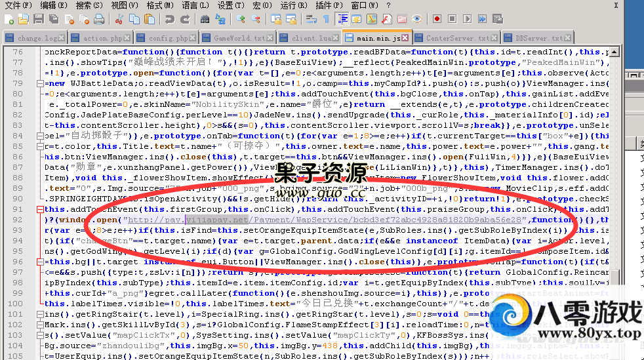Collapse the fold marker at line 79
This screenshot has width=644, height=360.
point(40,84)
